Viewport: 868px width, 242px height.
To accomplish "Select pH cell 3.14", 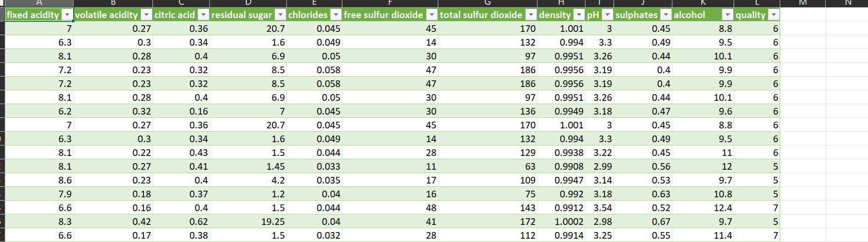I will pos(599,180).
